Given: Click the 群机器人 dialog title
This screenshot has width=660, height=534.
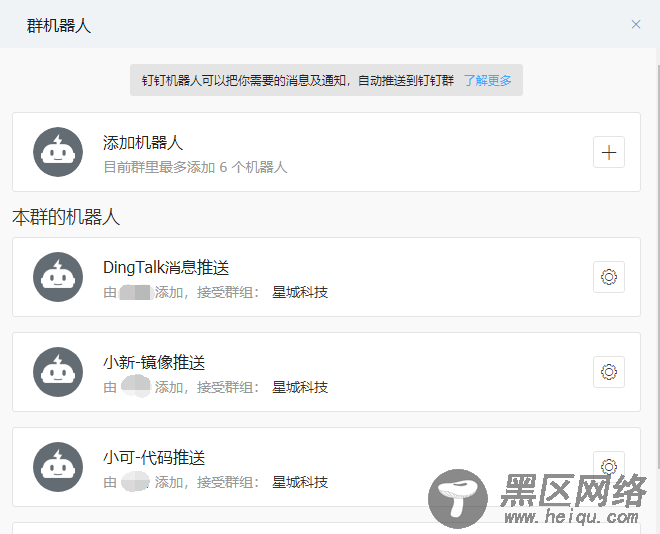Looking at the screenshot, I should point(59,26).
